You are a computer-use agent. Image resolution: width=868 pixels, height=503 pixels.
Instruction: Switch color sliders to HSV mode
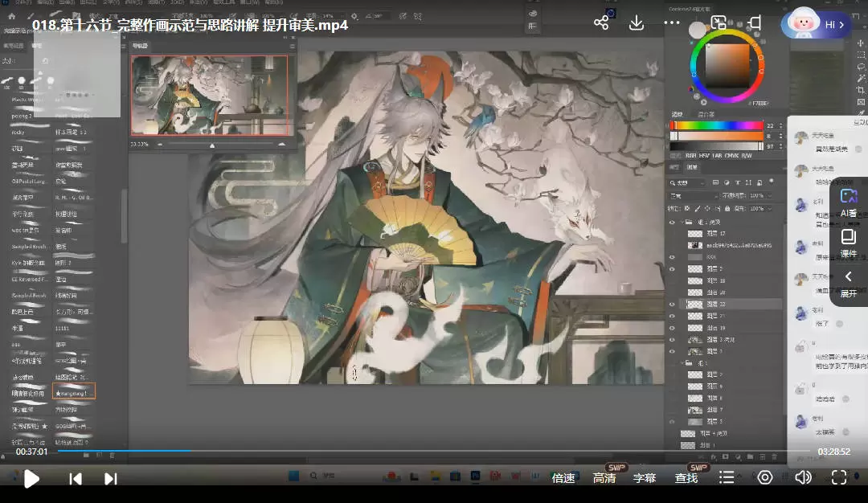coord(704,156)
